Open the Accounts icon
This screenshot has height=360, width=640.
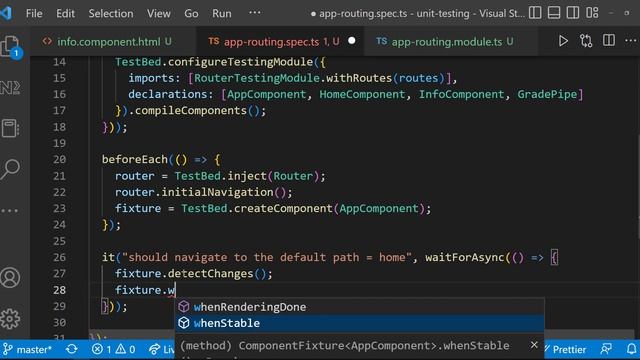pyautogui.click(x=10, y=278)
